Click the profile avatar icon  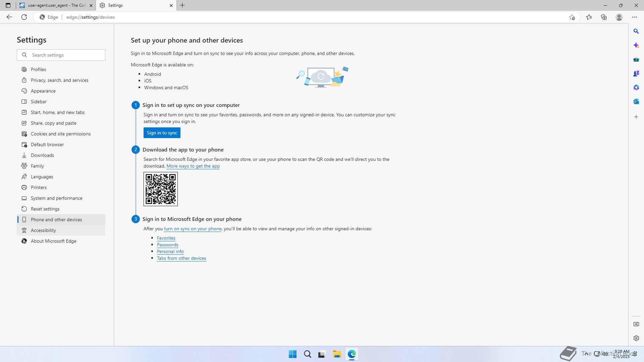619,17
